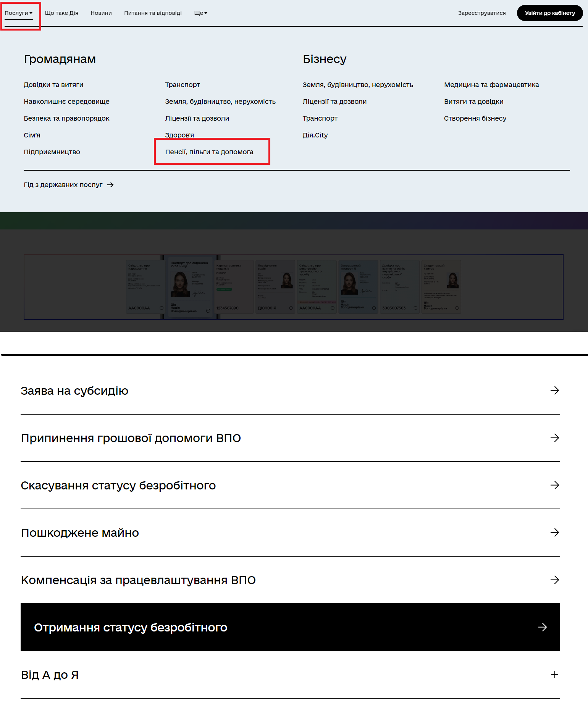Open Питання та відповіді page
The image size is (588, 704).
pyautogui.click(x=153, y=13)
